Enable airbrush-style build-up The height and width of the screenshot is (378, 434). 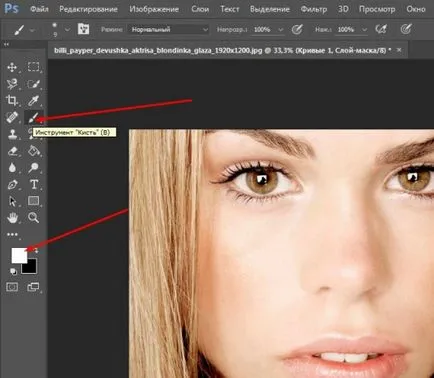pyautogui.click(x=381, y=29)
